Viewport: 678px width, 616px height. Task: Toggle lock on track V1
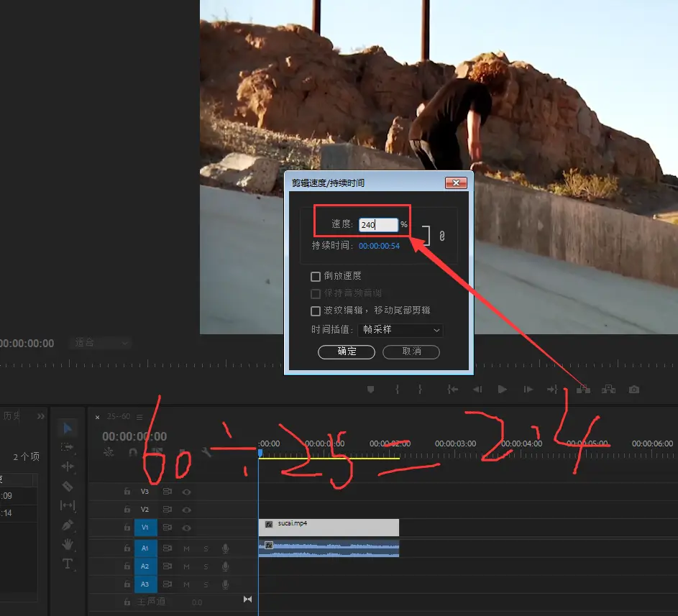point(127,528)
